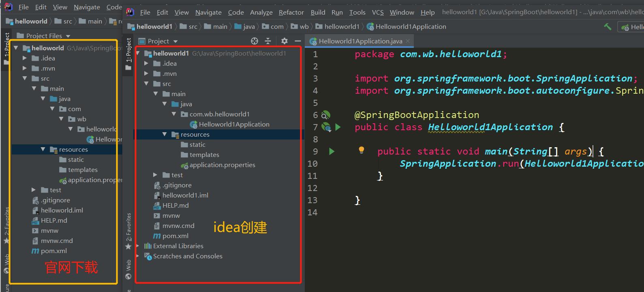The height and width of the screenshot is (292, 644).
Task: Open the File menu in left IDE window
Action: click(x=24, y=7)
